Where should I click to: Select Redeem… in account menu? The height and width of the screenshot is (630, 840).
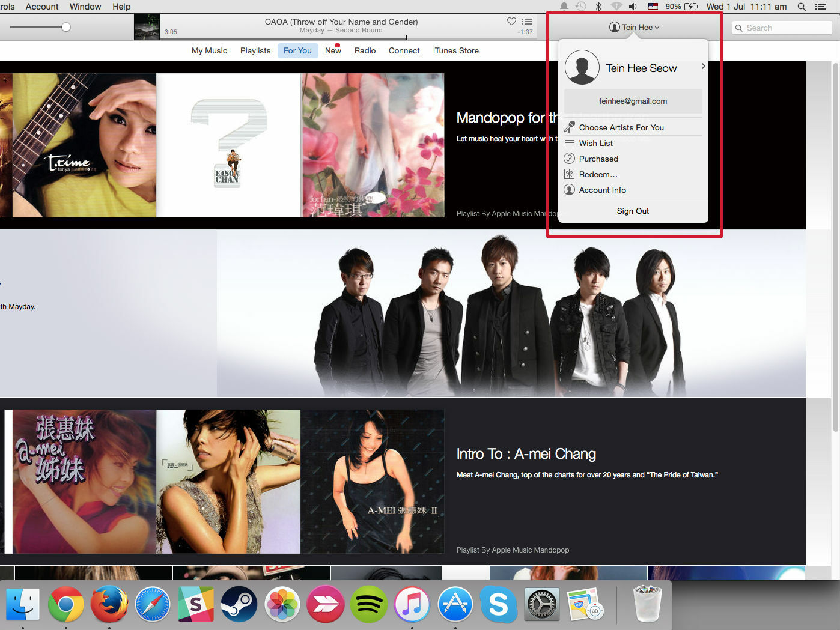598,174
